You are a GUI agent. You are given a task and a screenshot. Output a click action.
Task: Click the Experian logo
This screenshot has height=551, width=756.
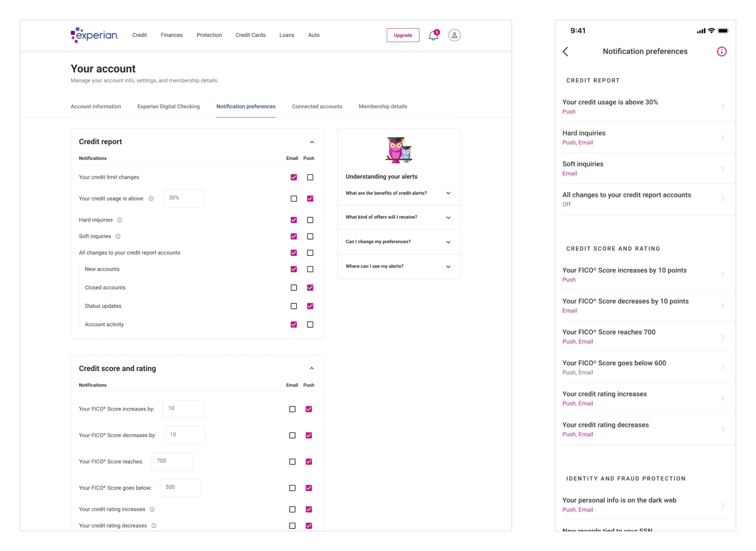click(94, 35)
